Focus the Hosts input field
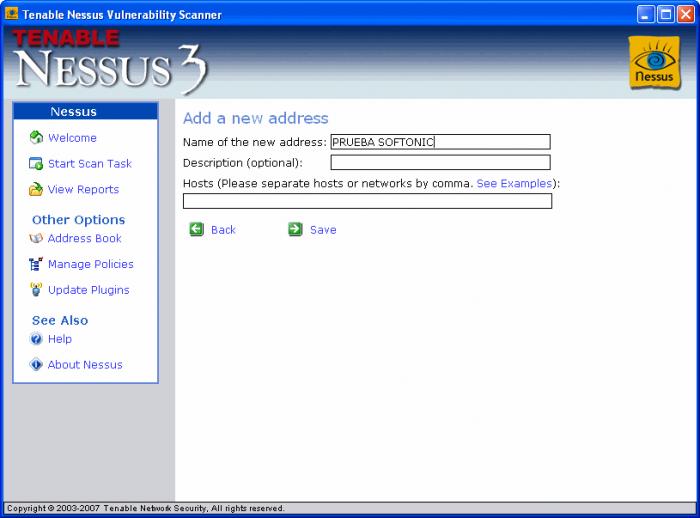This screenshot has width=700, height=518. (367, 201)
